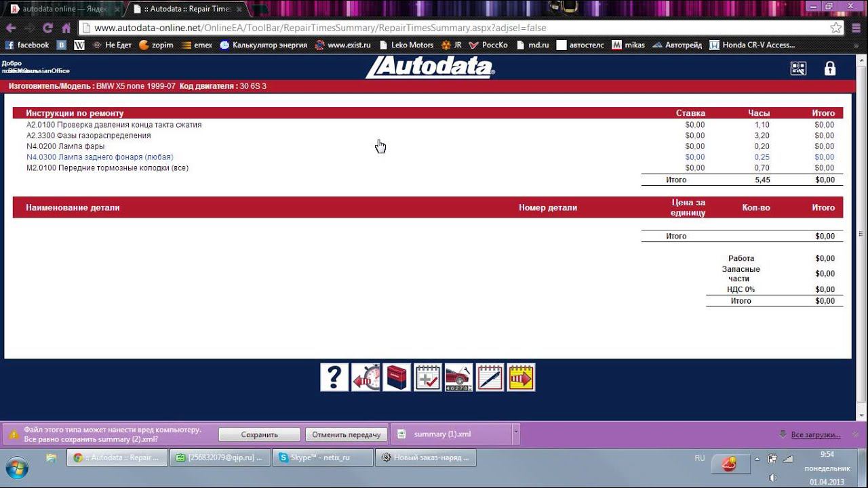Viewport: 868px width, 488px height.
Task: Click the volume speaker tray icon
Action: (774, 477)
